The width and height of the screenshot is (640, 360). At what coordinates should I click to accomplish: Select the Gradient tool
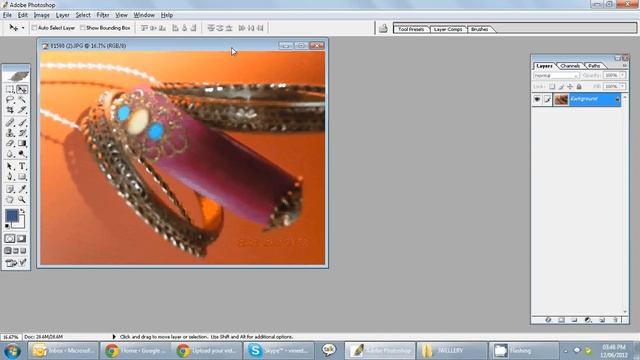pyautogui.click(x=22, y=144)
